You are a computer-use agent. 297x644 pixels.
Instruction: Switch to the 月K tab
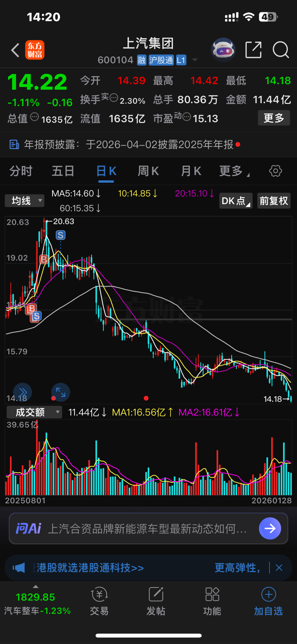coord(191,171)
